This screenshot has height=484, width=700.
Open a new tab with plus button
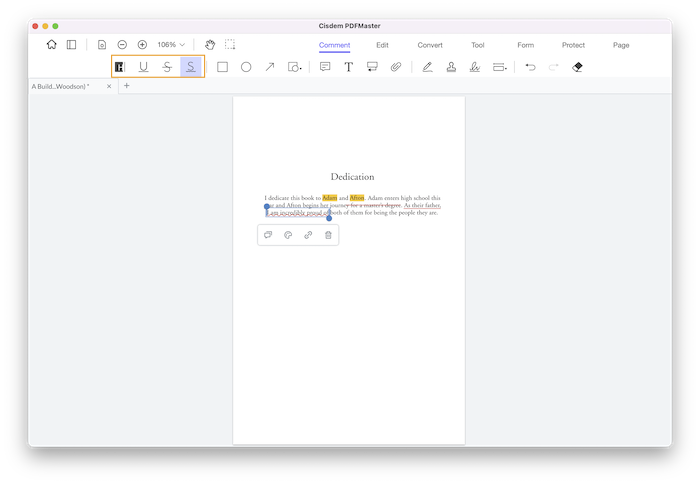pyautogui.click(x=126, y=86)
